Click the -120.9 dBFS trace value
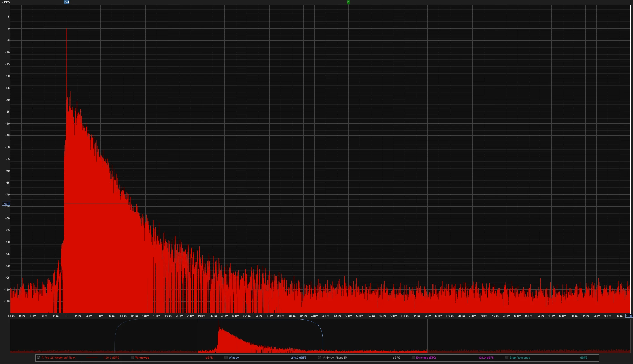The width and height of the screenshot is (633, 364). 111,358
